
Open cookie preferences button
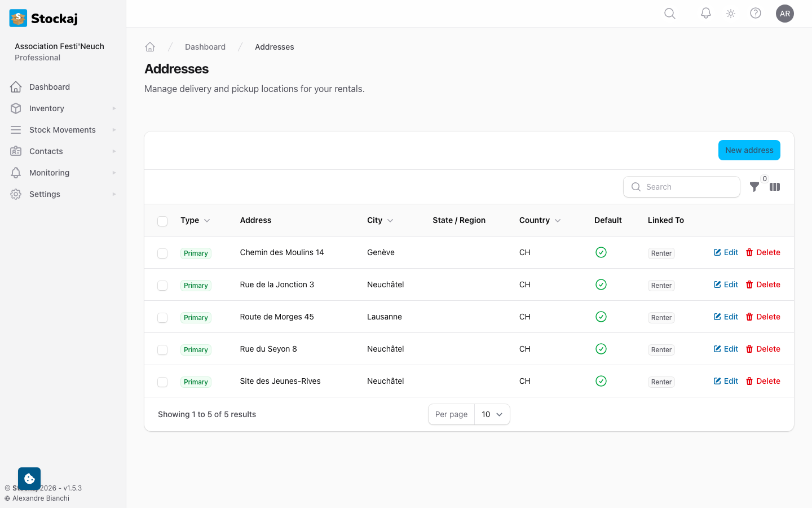click(29, 479)
